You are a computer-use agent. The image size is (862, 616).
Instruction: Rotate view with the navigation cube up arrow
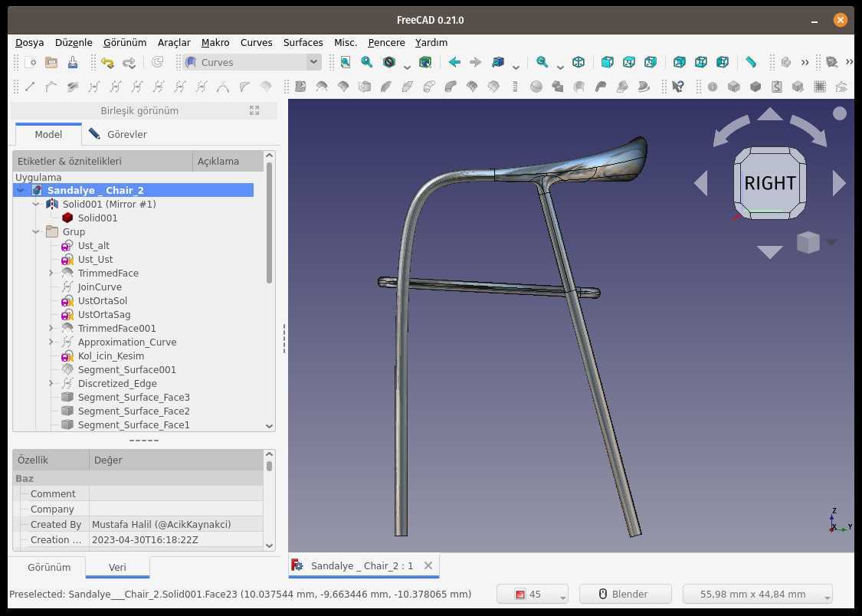tap(769, 114)
